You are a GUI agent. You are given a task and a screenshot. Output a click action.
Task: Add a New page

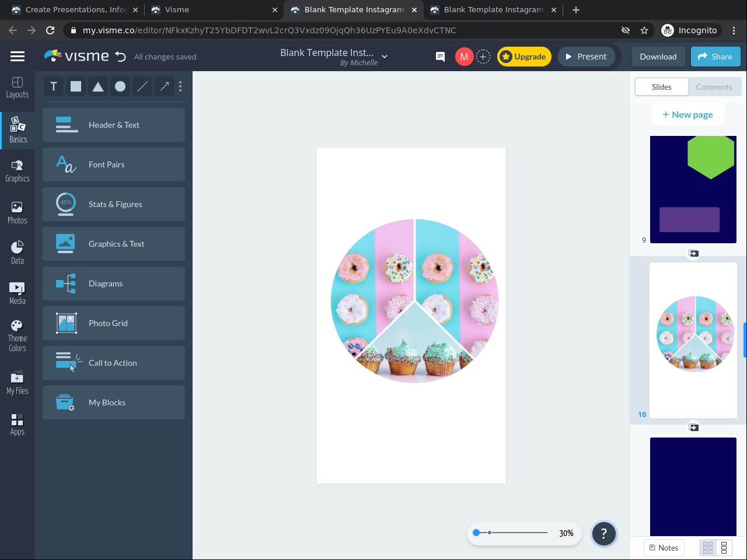click(687, 114)
